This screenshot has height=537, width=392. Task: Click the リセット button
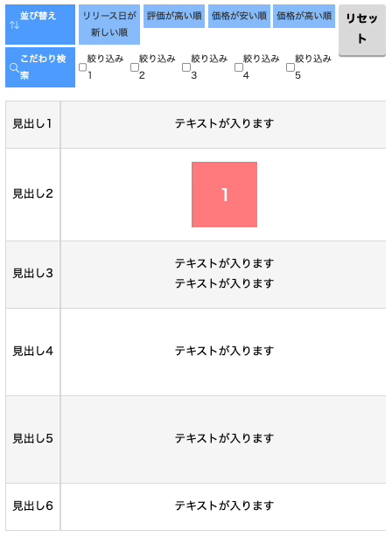pyautogui.click(x=362, y=30)
